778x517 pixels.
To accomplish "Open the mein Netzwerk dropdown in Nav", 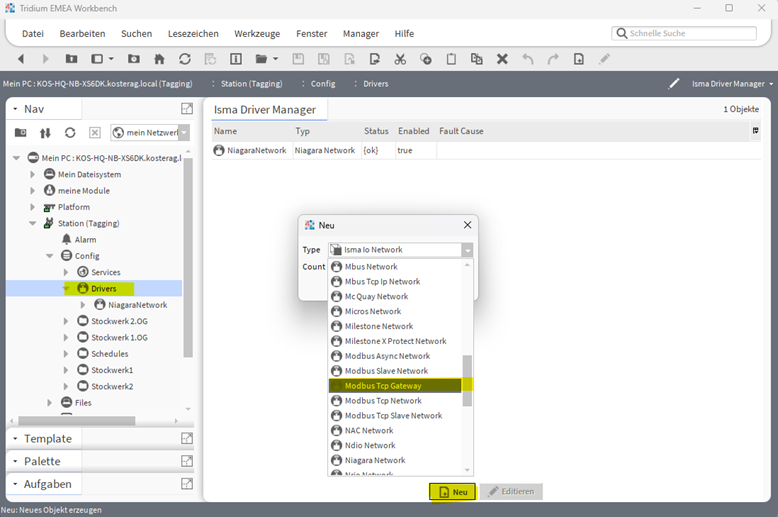I will point(184,132).
